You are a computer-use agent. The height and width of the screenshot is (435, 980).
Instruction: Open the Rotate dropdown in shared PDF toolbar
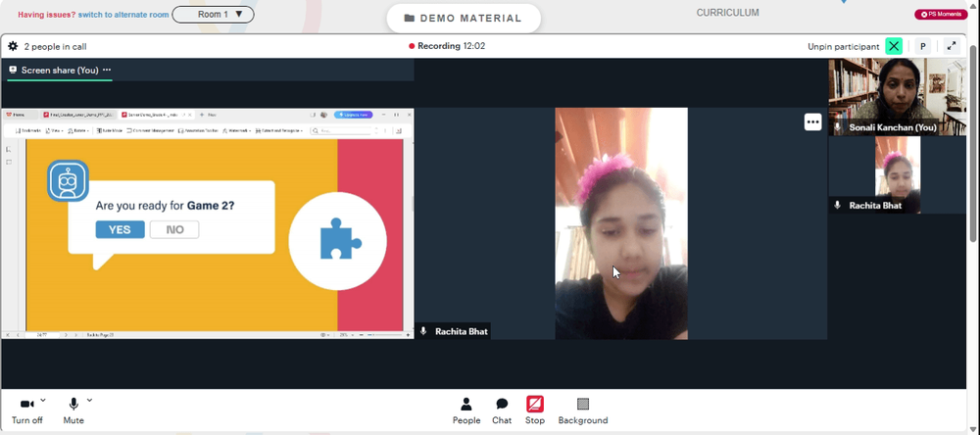tap(78, 130)
